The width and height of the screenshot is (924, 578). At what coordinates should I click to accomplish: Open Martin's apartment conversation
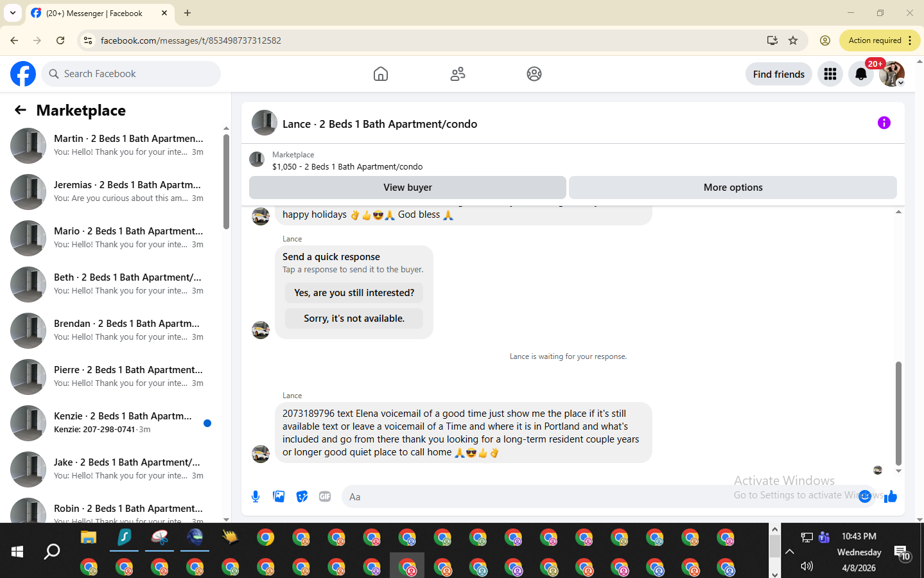point(110,146)
